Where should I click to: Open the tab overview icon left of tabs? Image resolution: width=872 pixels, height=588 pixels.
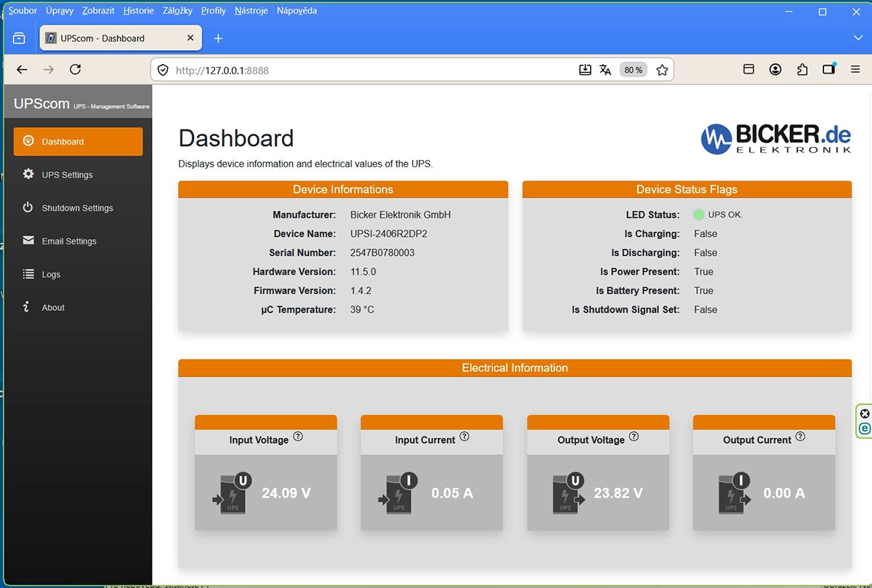click(x=19, y=38)
